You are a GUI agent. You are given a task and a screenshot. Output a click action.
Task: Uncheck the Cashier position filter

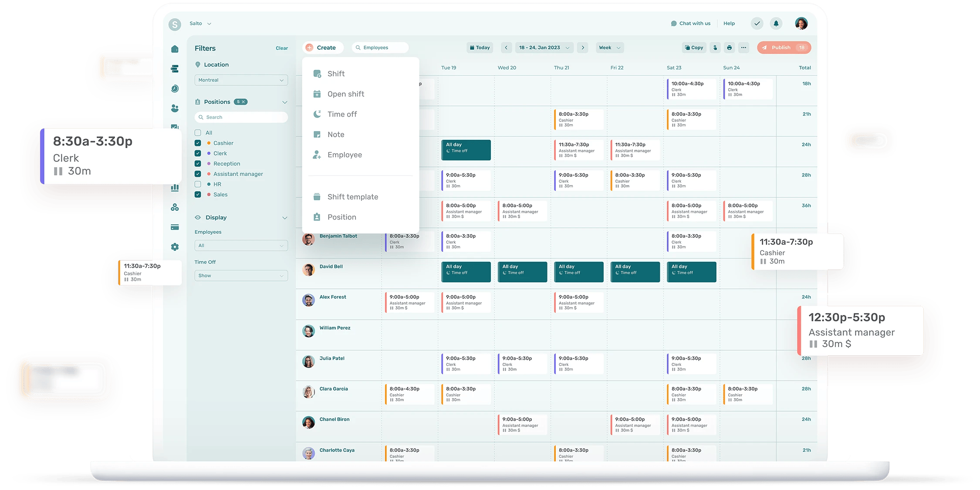197,143
